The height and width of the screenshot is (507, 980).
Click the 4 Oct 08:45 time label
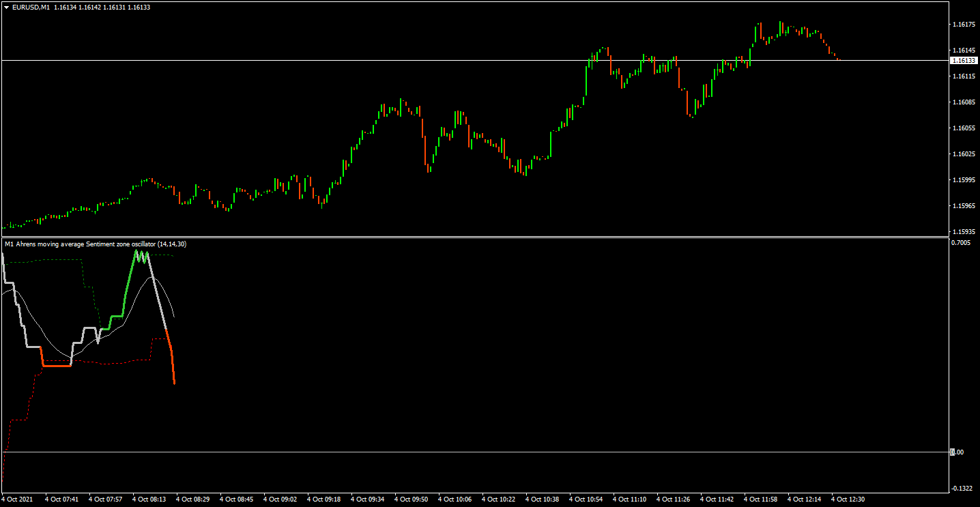pos(237,499)
